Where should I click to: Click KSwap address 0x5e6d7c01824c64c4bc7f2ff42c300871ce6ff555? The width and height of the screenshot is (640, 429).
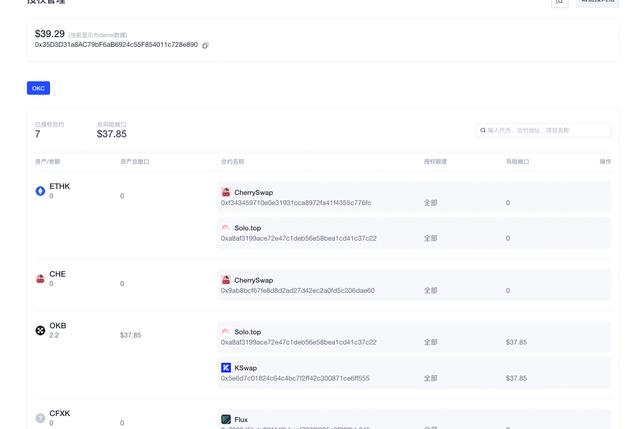pyautogui.click(x=295, y=378)
